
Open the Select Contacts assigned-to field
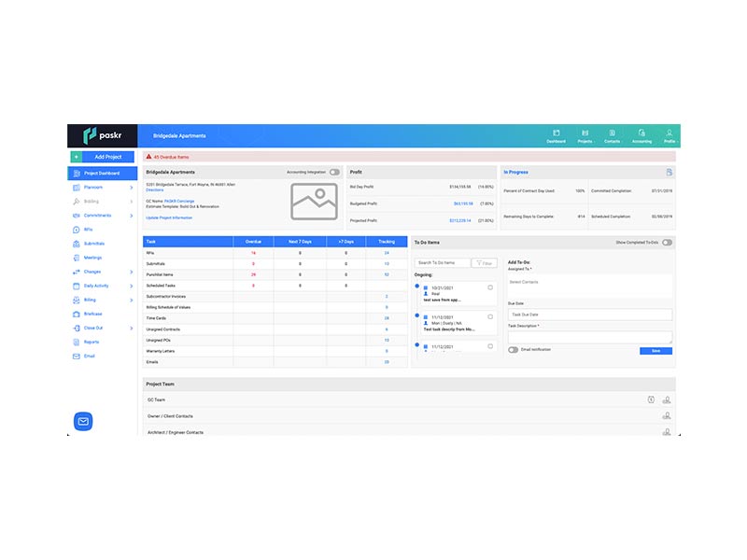590,286
